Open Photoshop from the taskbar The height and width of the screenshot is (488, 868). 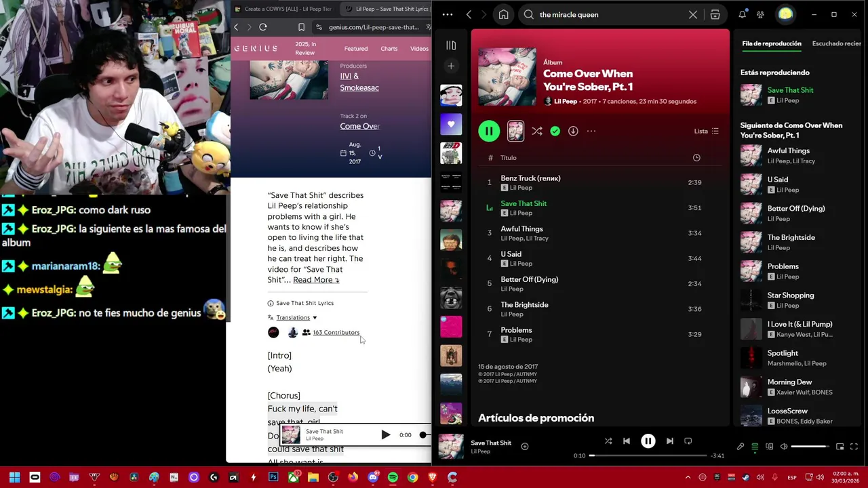coord(273,478)
